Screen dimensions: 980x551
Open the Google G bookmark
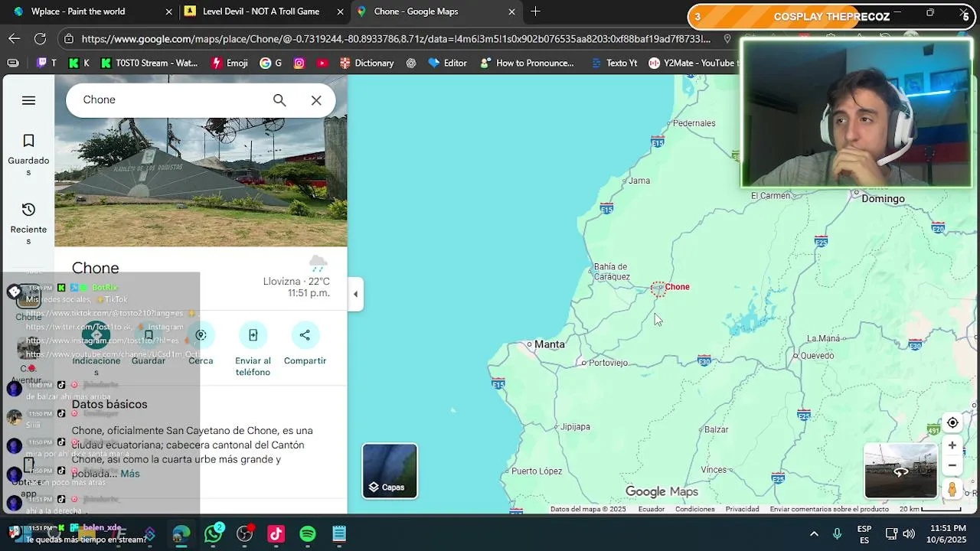[x=271, y=63]
